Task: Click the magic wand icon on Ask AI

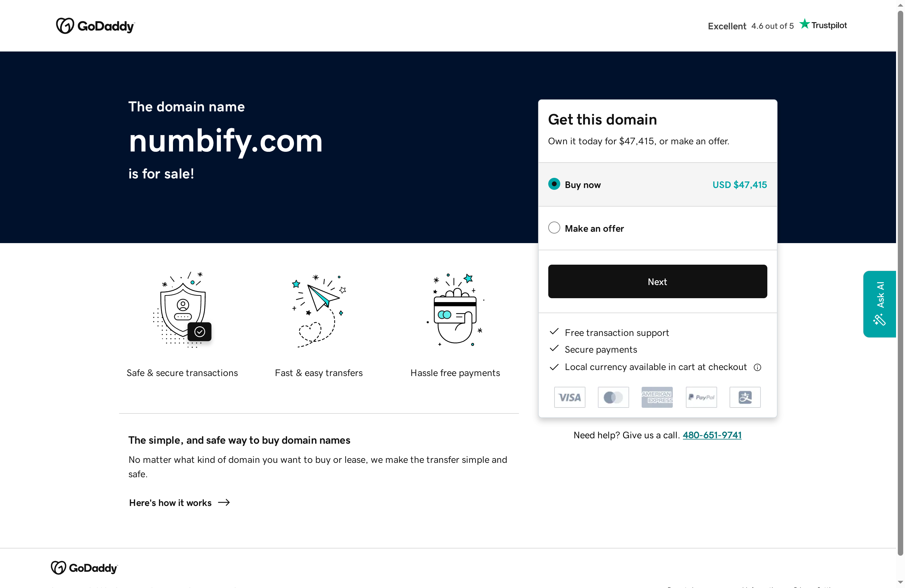Action: pos(880,320)
